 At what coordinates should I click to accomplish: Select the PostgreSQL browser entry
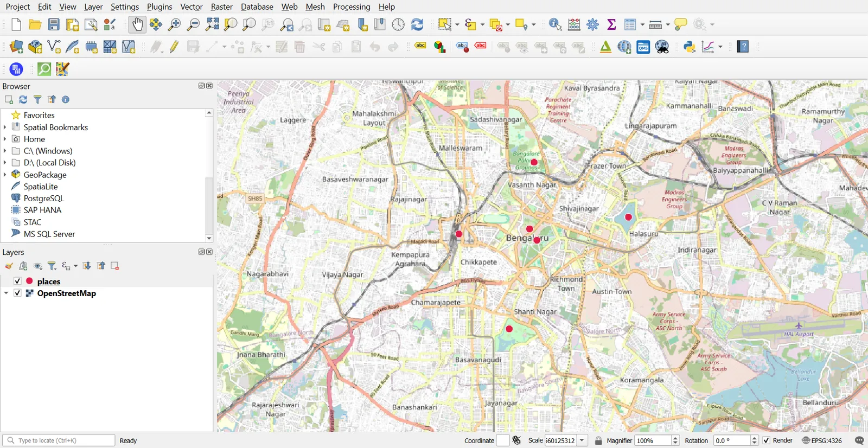point(43,199)
